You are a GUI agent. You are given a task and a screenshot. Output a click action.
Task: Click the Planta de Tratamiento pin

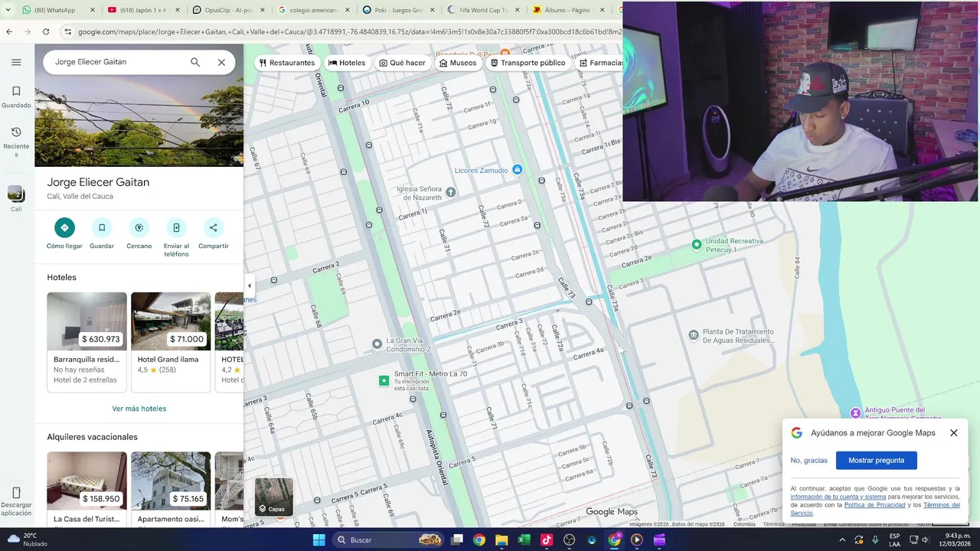693,335
